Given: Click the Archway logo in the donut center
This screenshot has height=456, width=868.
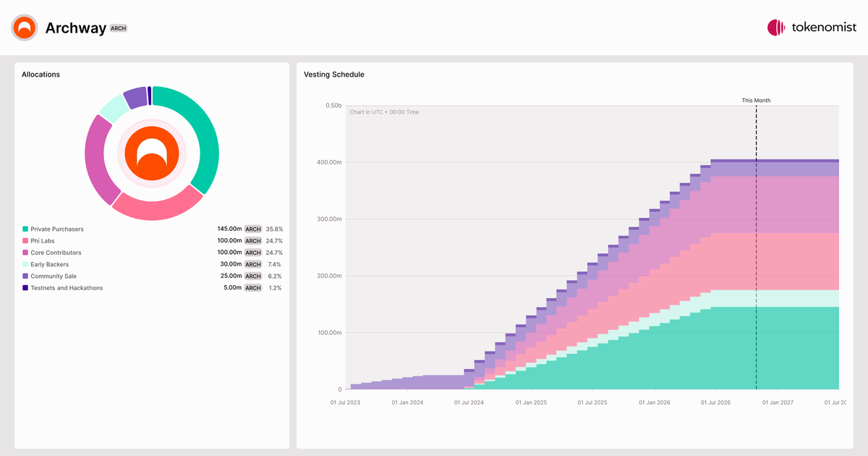Looking at the screenshot, I should pos(152,153).
